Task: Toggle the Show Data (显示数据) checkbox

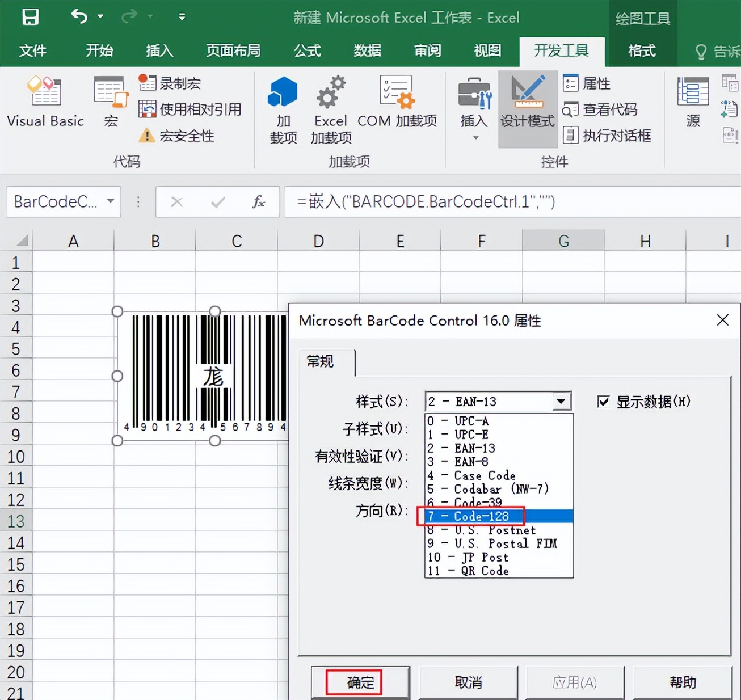Action: coord(604,402)
